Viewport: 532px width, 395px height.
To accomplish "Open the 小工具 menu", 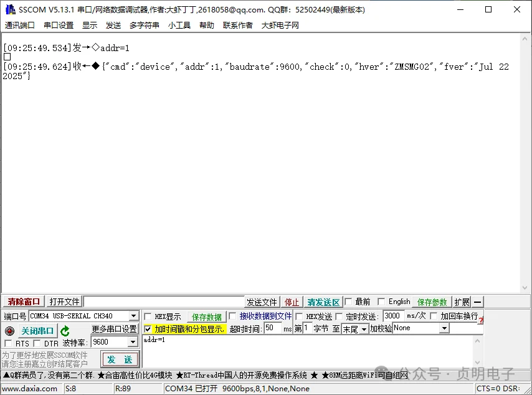I will pos(179,25).
